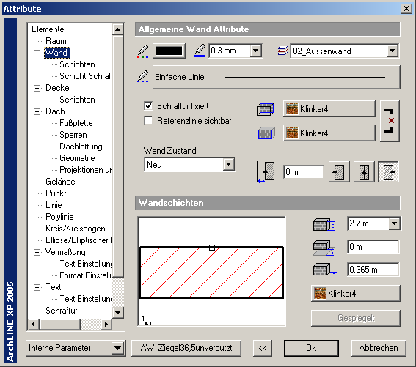The image size is (416, 367).
Task: Click the tree scrollbar down arrow
Action: pyautogui.click(x=117, y=312)
